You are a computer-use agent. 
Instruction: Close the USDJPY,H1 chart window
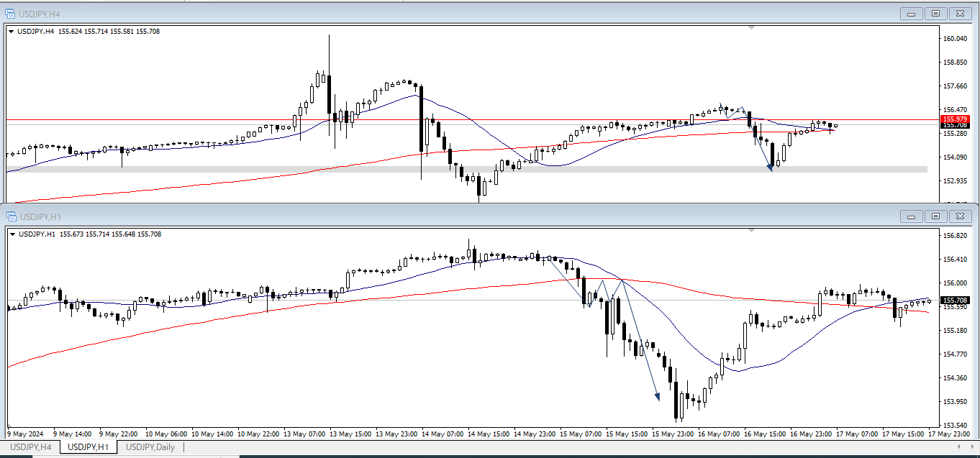959,216
